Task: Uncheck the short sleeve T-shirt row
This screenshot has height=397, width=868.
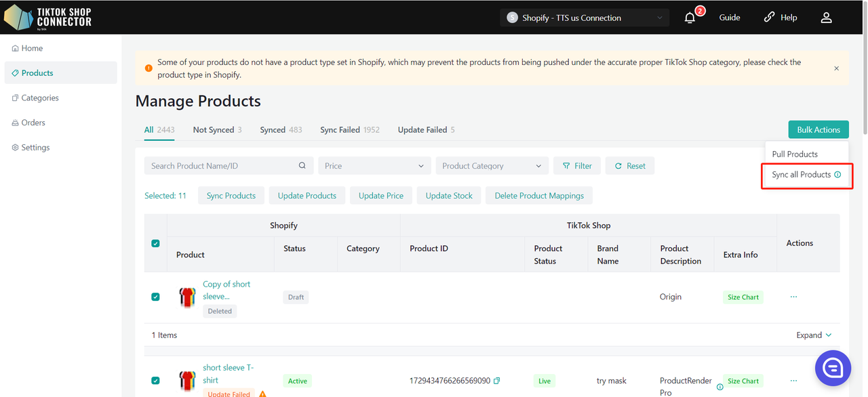Action: [x=155, y=381]
